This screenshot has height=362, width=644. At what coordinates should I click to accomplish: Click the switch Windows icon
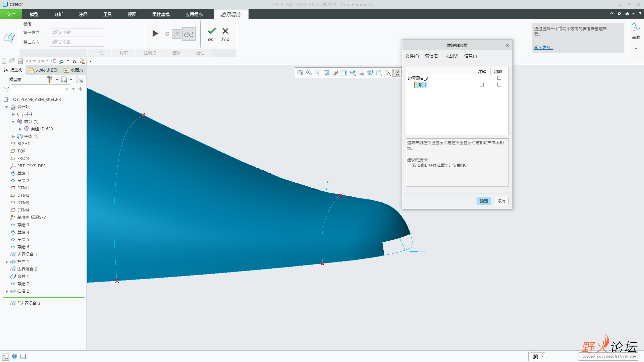pyautogui.click(x=62, y=61)
